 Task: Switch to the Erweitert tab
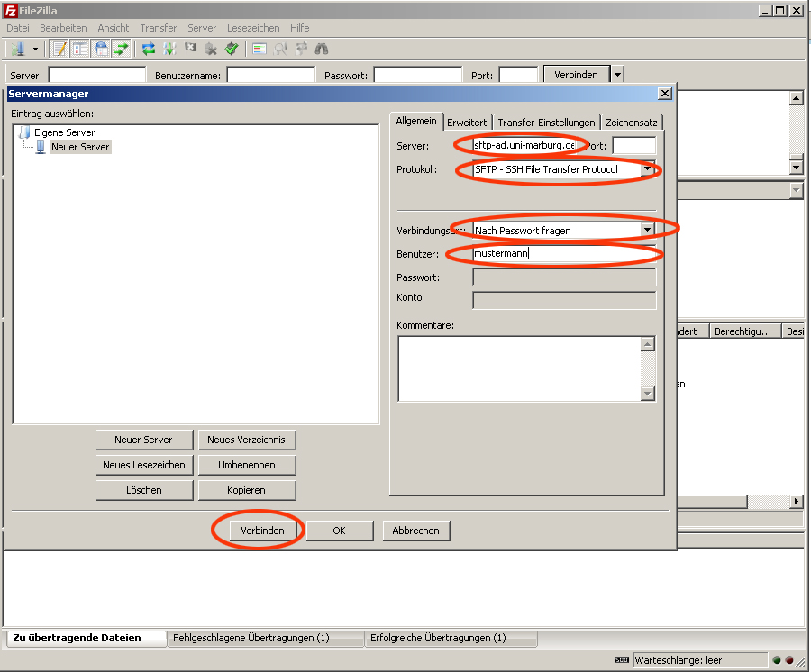[x=467, y=123]
